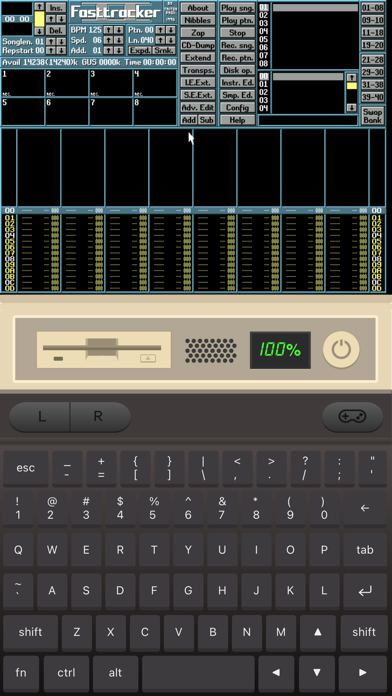392x696 pixels.
Task: Toggle channel 5 scope mute
Action: (x=23, y=111)
